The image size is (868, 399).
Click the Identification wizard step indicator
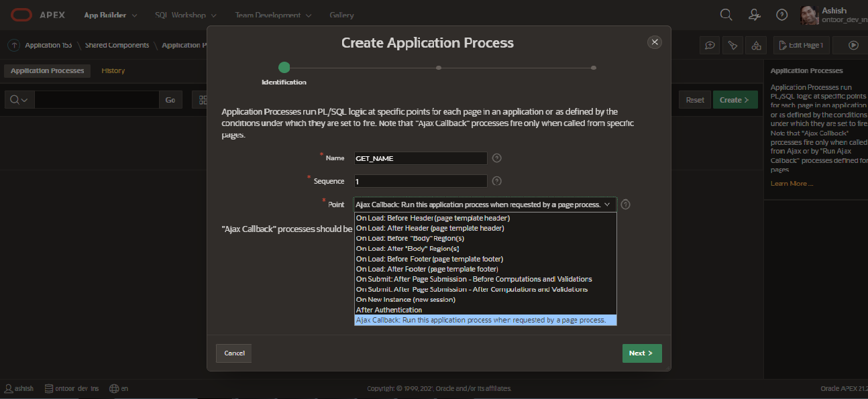pyautogui.click(x=284, y=67)
